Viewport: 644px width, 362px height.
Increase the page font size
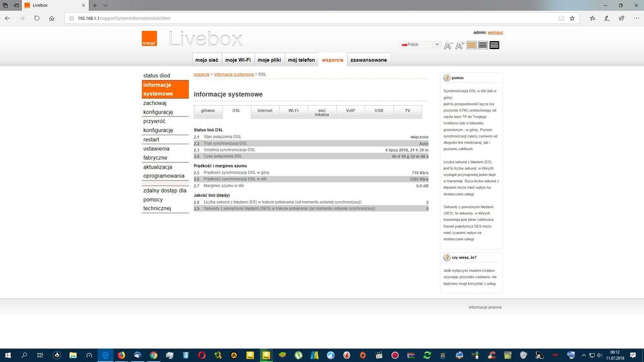(x=460, y=45)
